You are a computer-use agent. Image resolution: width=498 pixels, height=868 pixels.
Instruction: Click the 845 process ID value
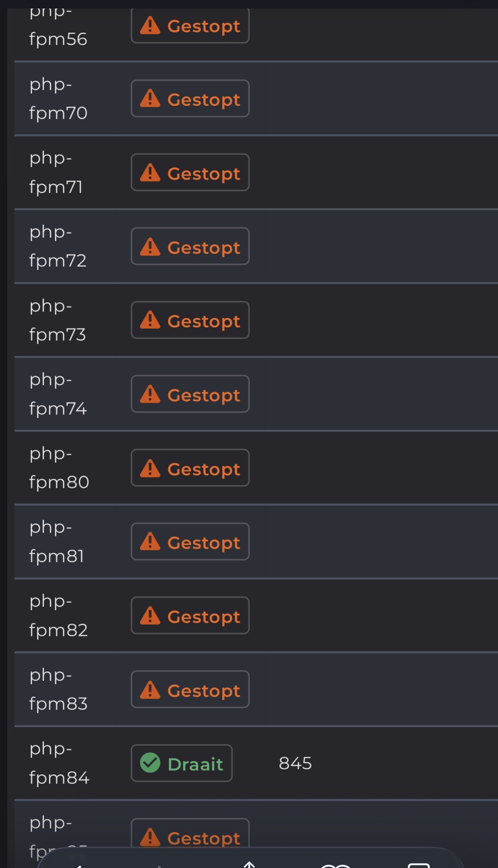tap(295, 763)
